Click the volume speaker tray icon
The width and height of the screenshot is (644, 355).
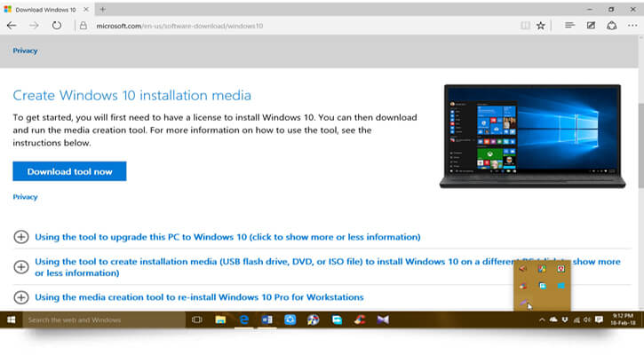click(587, 319)
